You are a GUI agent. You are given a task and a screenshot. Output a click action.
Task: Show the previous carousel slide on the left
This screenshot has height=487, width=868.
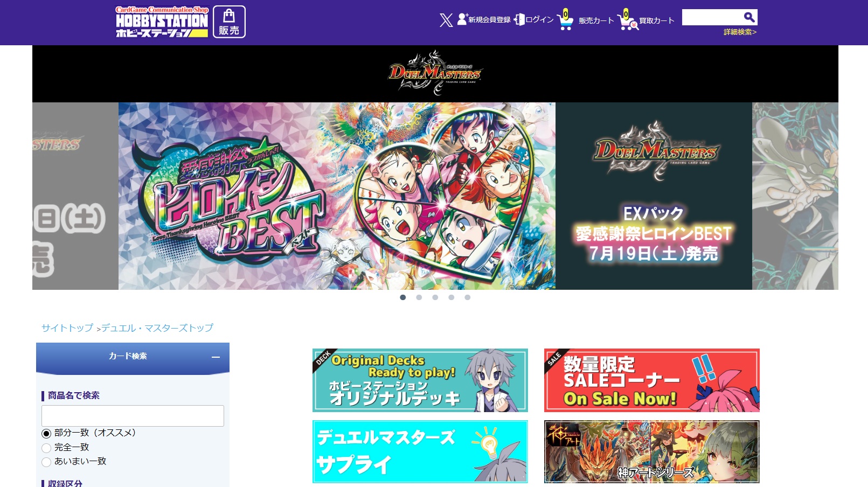tap(75, 196)
